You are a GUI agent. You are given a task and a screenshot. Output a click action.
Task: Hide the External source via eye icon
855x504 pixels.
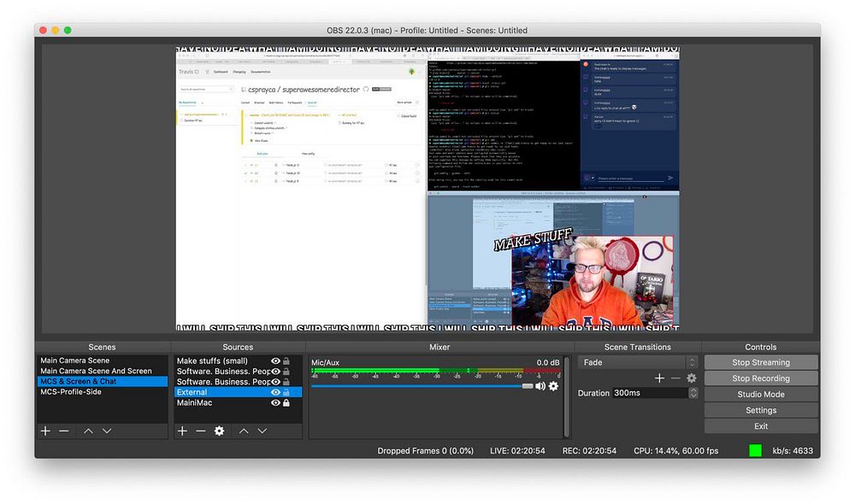(x=275, y=392)
